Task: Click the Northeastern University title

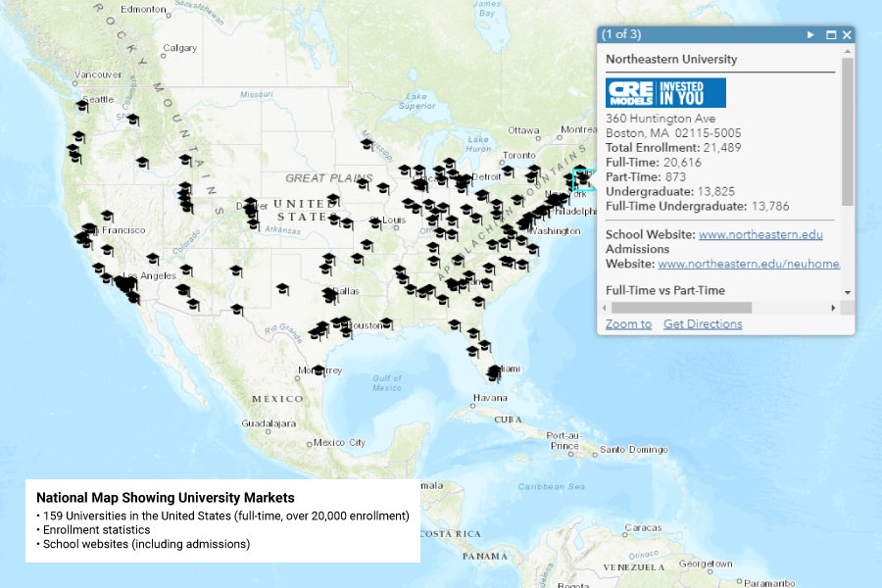Action: click(671, 59)
